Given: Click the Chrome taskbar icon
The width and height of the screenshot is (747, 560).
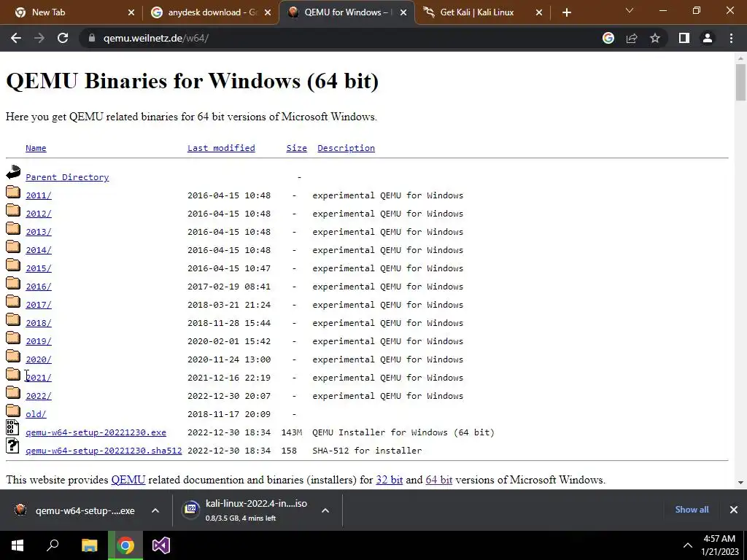Looking at the screenshot, I should click(x=125, y=545).
